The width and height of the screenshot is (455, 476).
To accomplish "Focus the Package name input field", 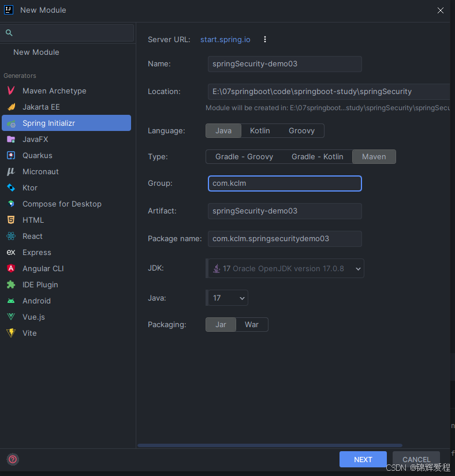I will pos(285,239).
